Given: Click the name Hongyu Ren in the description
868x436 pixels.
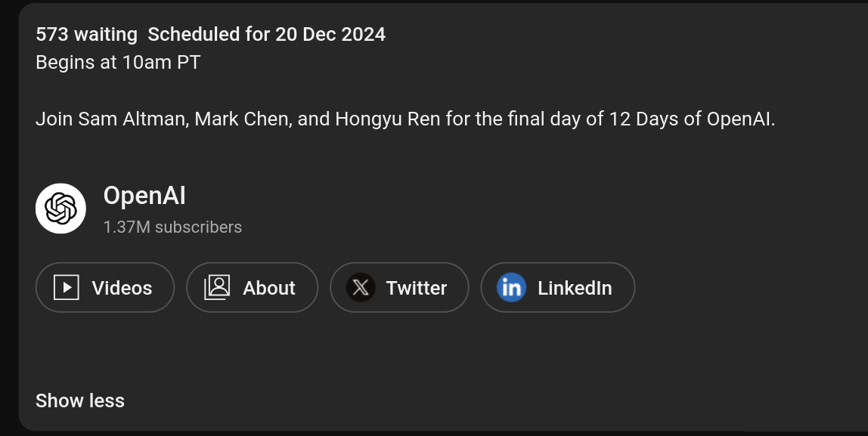Looking at the screenshot, I should [387, 119].
